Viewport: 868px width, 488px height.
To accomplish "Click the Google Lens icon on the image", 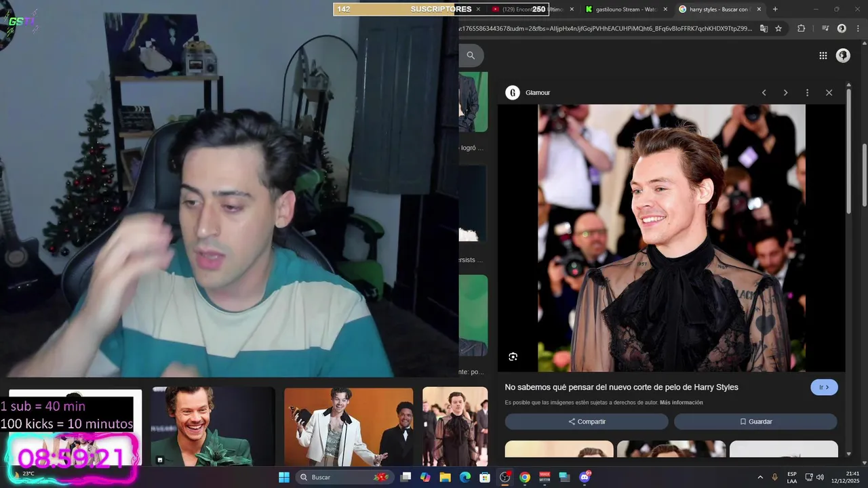I will pos(513,357).
